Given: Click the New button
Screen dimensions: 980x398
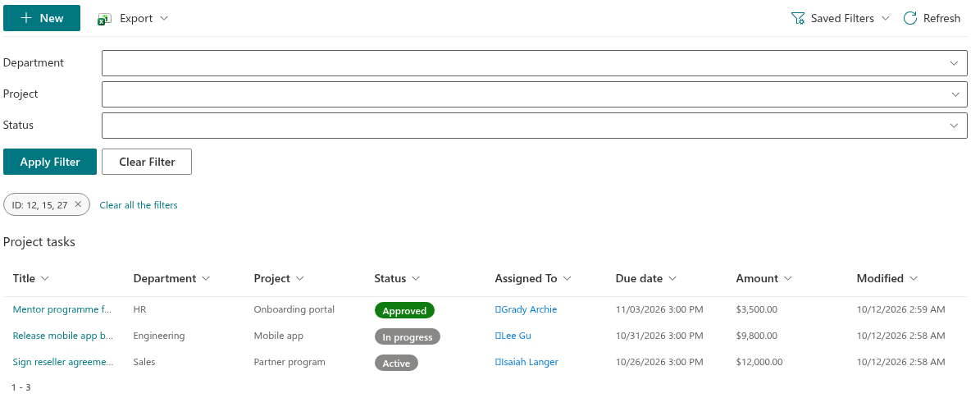Looking at the screenshot, I should 42,18.
